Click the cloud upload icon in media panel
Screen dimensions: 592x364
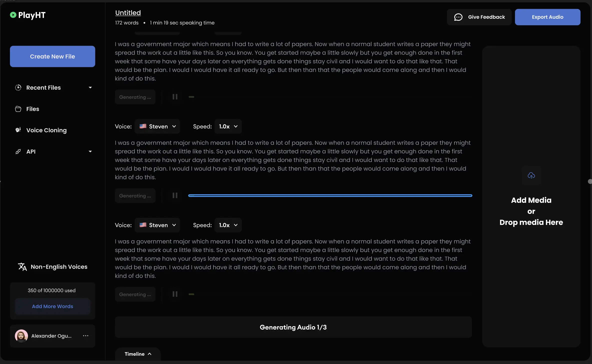click(x=531, y=175)
